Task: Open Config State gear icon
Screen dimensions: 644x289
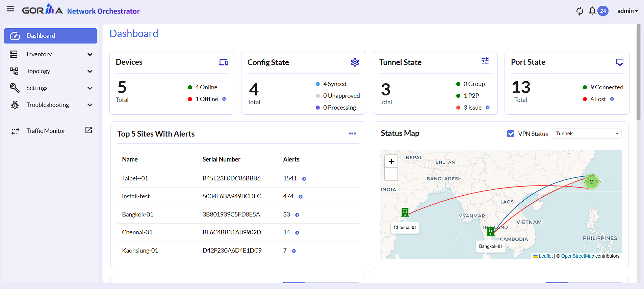Action: click(355, 62)
